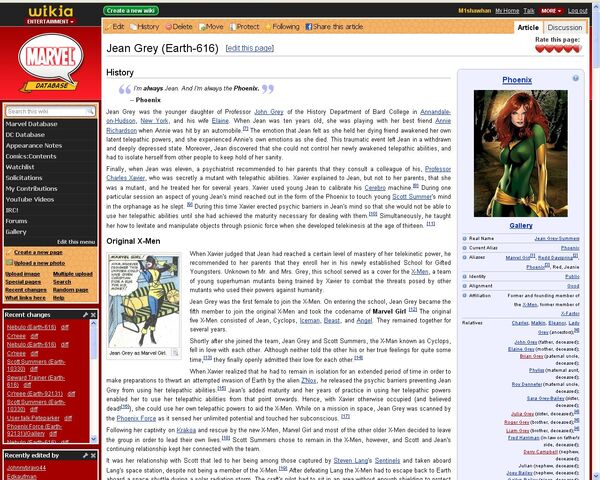The height and width of the screenshot is (480, 600).
Task: Click the up arrow of Recent changes scrollbar
Action: [93, 323]
